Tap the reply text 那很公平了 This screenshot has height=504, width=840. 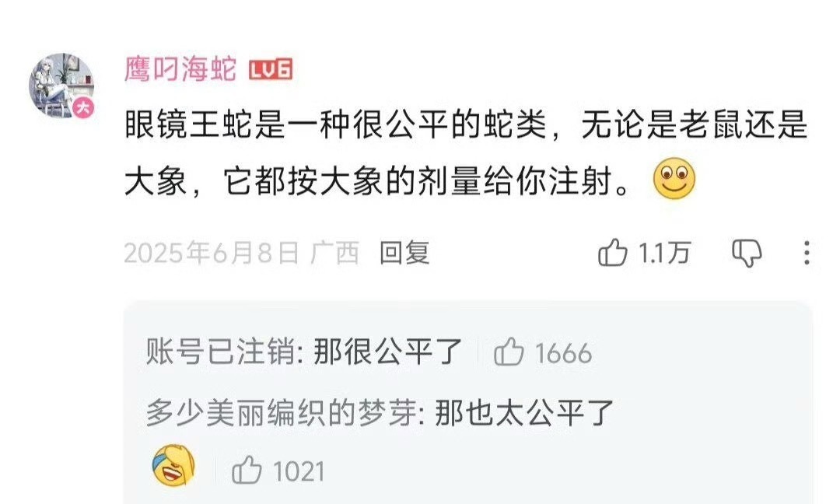click(387, 352)
